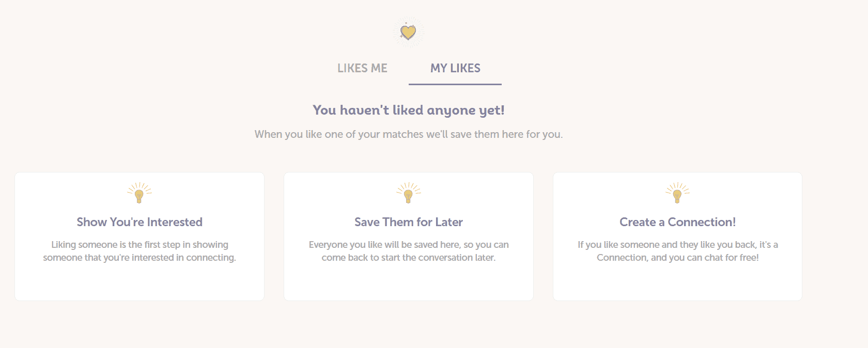This screenshot has width=868, height=348.
Task: Click the "Everyone you like will be saved" description
Action: (x=409, y=251)
